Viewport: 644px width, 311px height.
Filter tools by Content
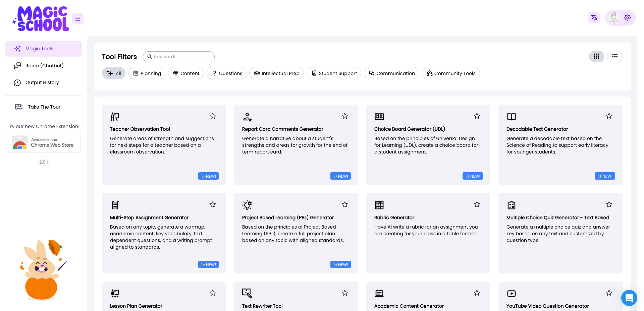(186, 73)
